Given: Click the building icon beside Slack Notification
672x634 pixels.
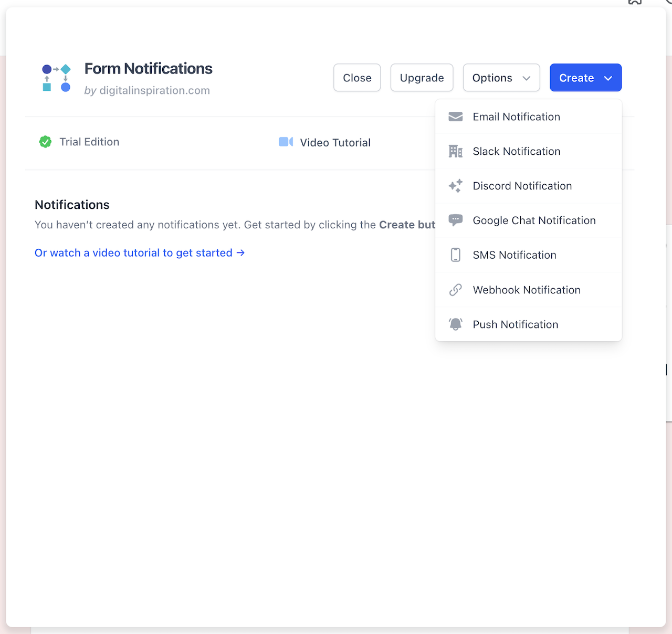Looking at the screenshot, I should [455, 151].
